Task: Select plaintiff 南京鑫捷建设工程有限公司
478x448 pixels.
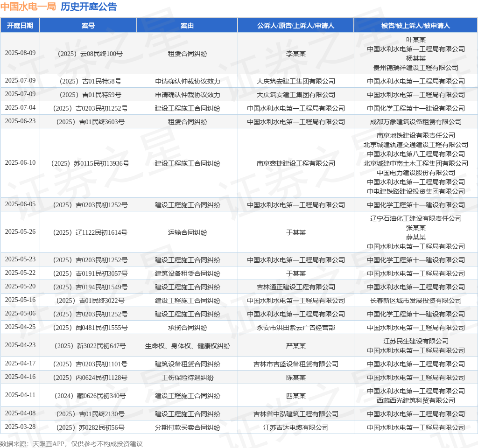Action: coord(295,164)
